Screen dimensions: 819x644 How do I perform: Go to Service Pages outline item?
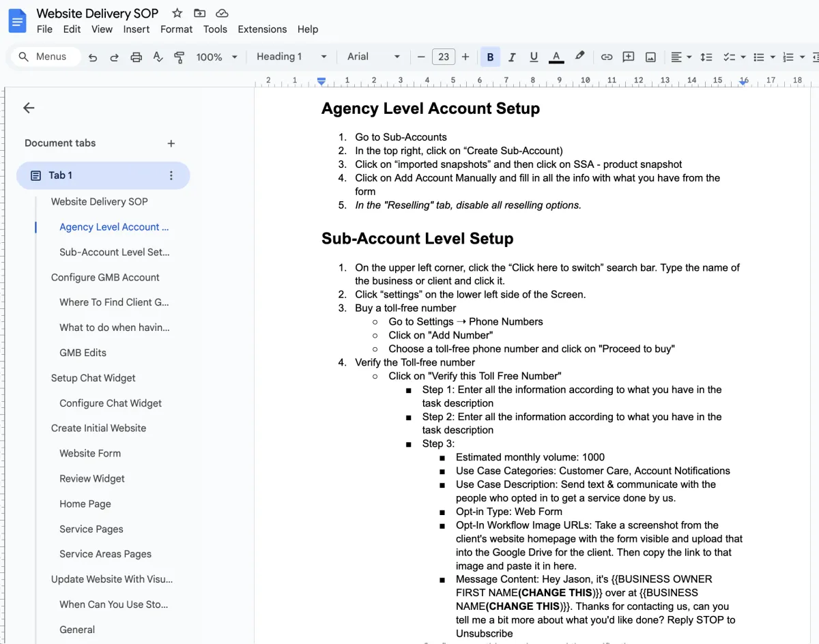(91, 529)
